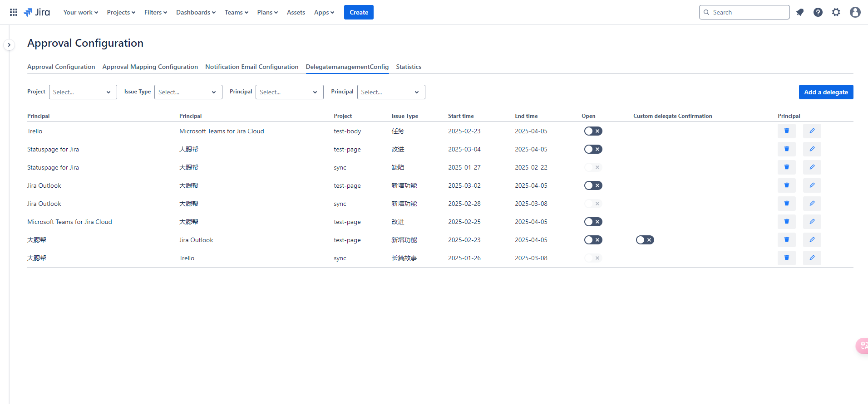This screenshot has width=868, height=404.
Task: Toggle Open switch for Jira Outlook delegate row
Action: (x=593, y=240)
